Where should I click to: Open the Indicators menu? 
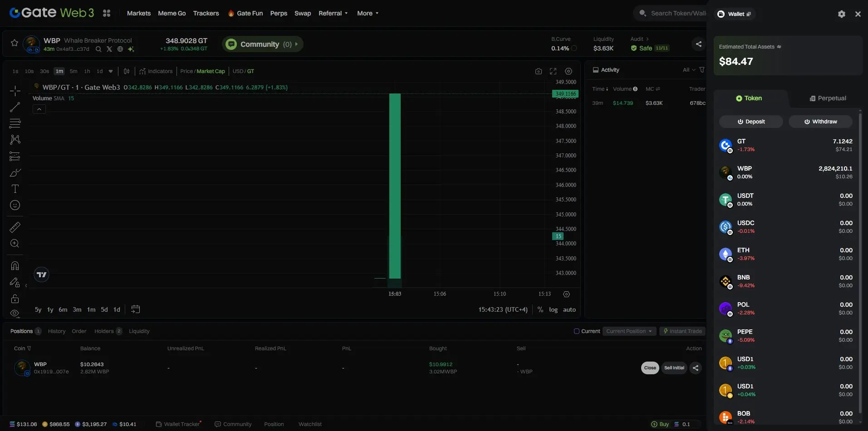click(156, 71)
